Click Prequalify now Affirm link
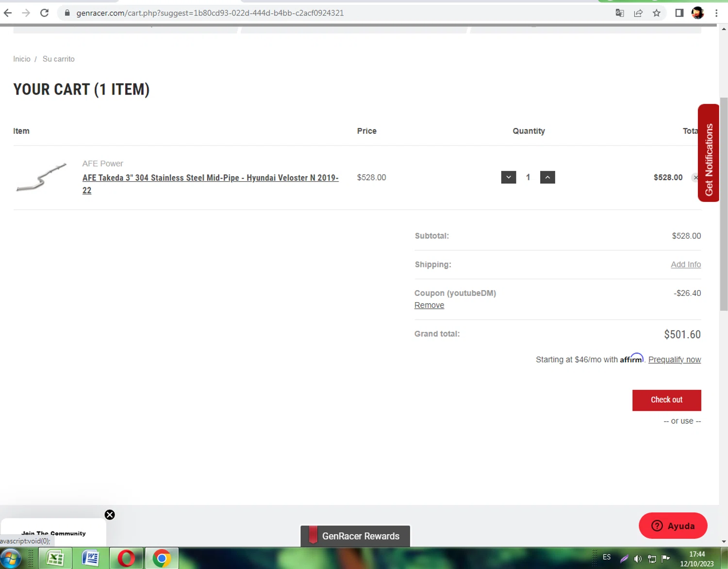This screenshot has height=569, width=728. 675,359
